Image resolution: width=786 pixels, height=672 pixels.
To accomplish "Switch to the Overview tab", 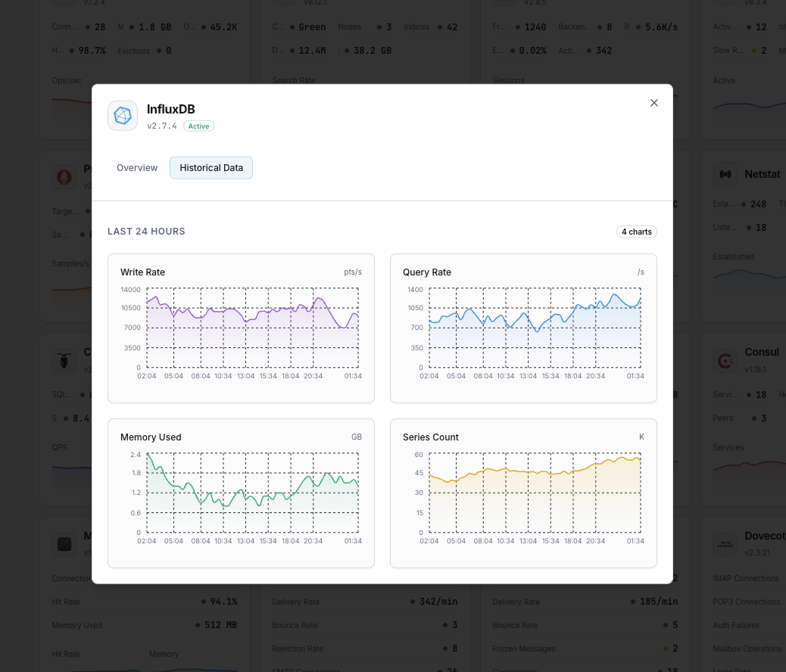I will 136,167.
